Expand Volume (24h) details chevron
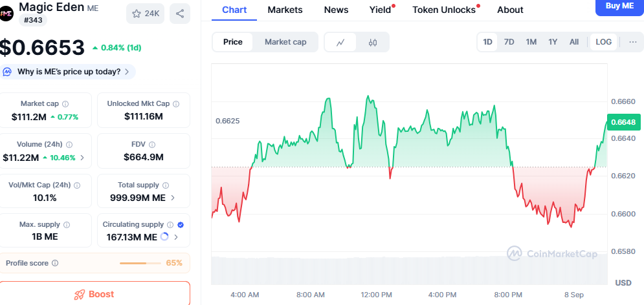The image size is (644, 305). [x=82, y=158]
